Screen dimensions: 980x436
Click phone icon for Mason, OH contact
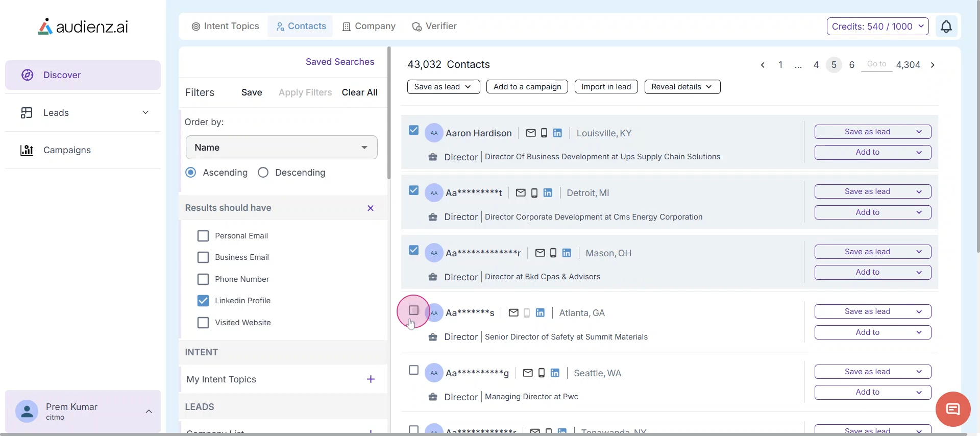click(x=553, y=253)
